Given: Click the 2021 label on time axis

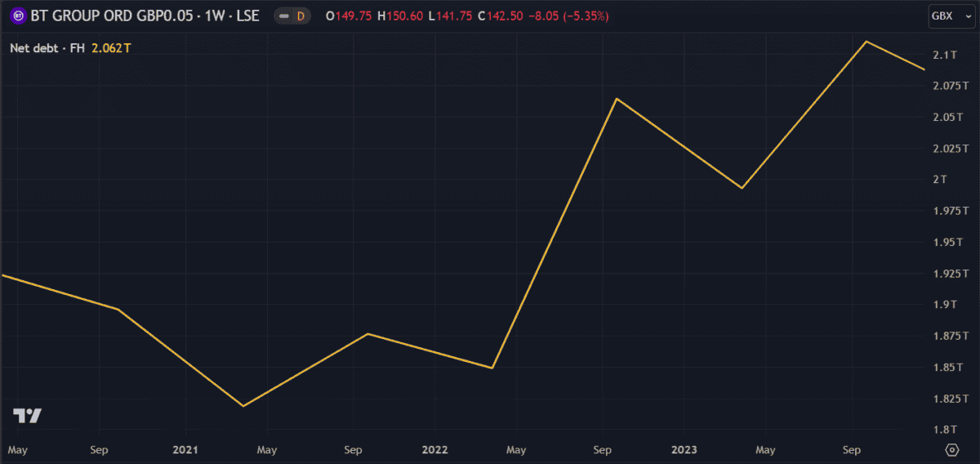Looking at the screenshot, I should click(x=185, y=450).
